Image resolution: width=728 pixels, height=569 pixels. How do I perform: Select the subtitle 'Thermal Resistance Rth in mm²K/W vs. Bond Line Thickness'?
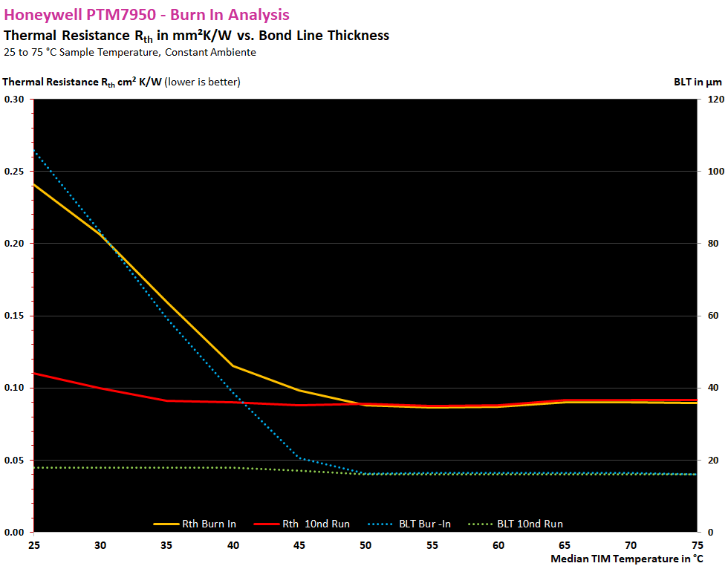pyautogui.click(x=196, y=36)
